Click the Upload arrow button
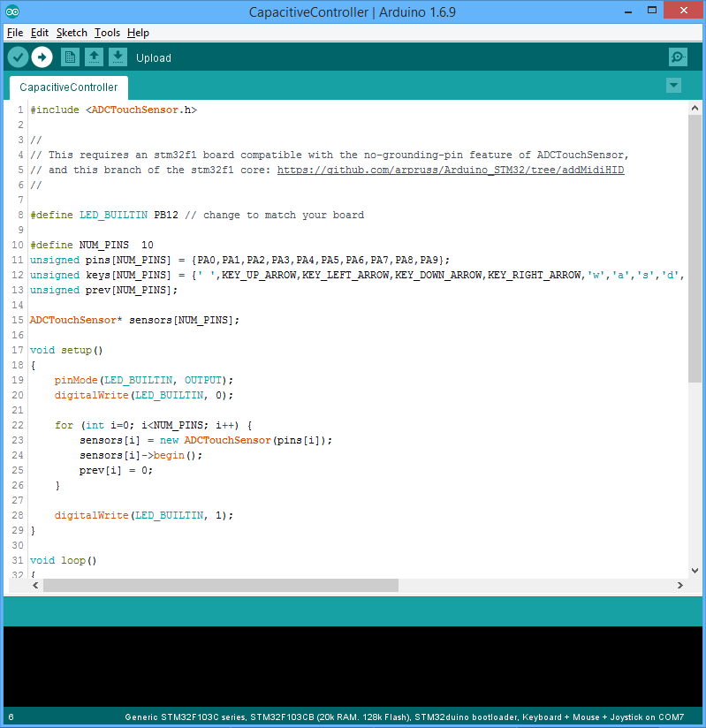706x728 pixels. click(42, 57)
